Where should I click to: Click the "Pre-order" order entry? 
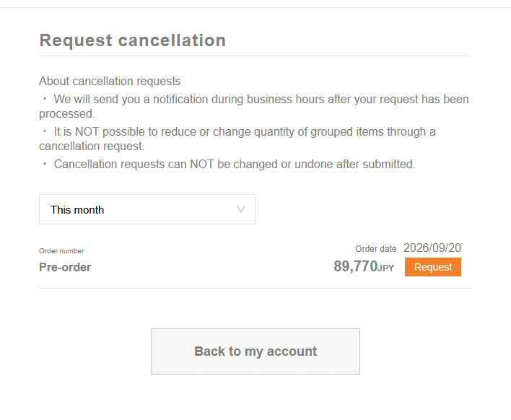point(65,267)
